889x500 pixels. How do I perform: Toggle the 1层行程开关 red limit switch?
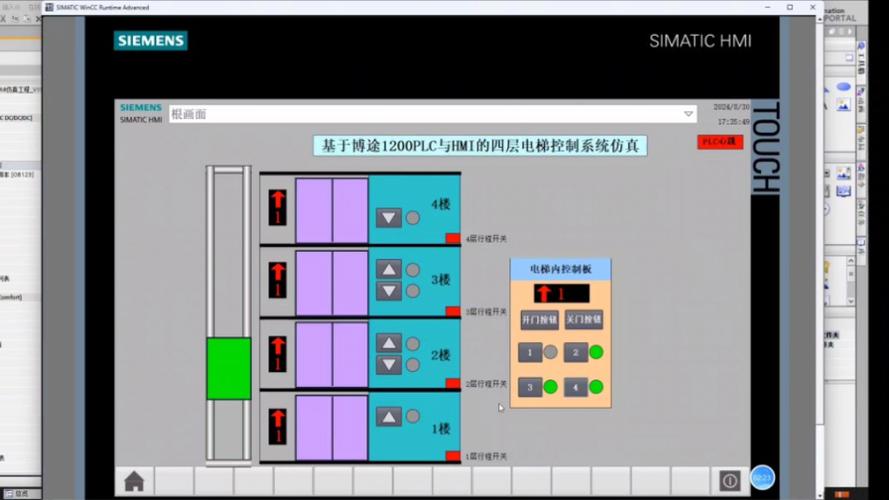(453, 456)
